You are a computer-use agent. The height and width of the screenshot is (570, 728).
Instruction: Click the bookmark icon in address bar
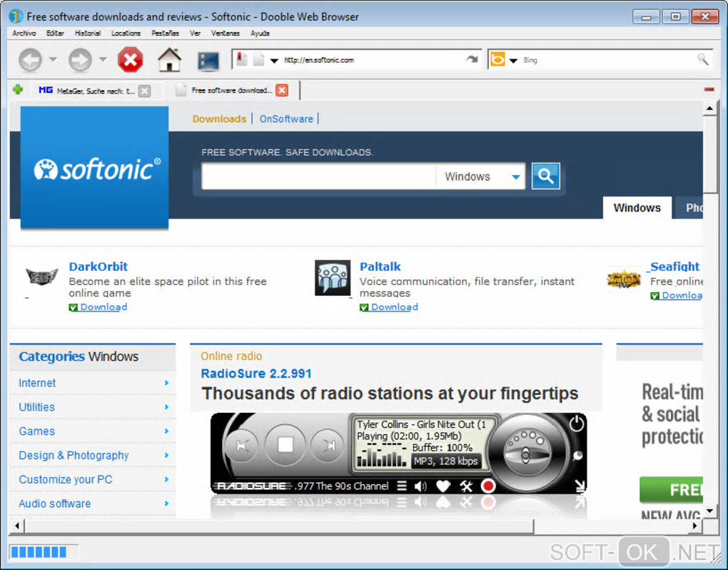(241, 59)
